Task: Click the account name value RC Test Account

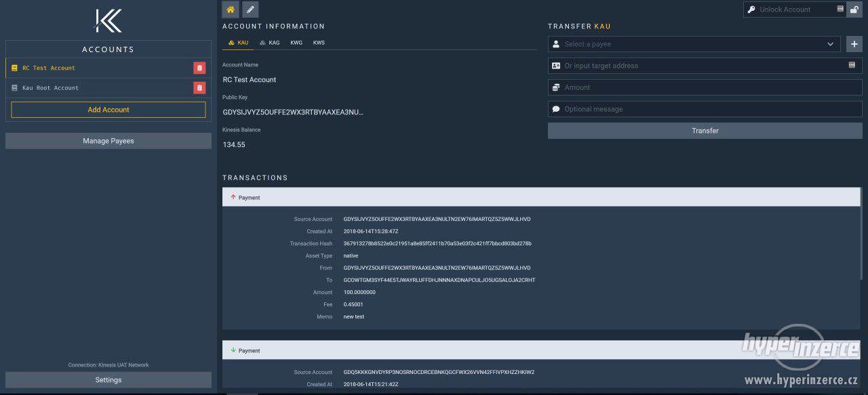Action: [250, 79]
